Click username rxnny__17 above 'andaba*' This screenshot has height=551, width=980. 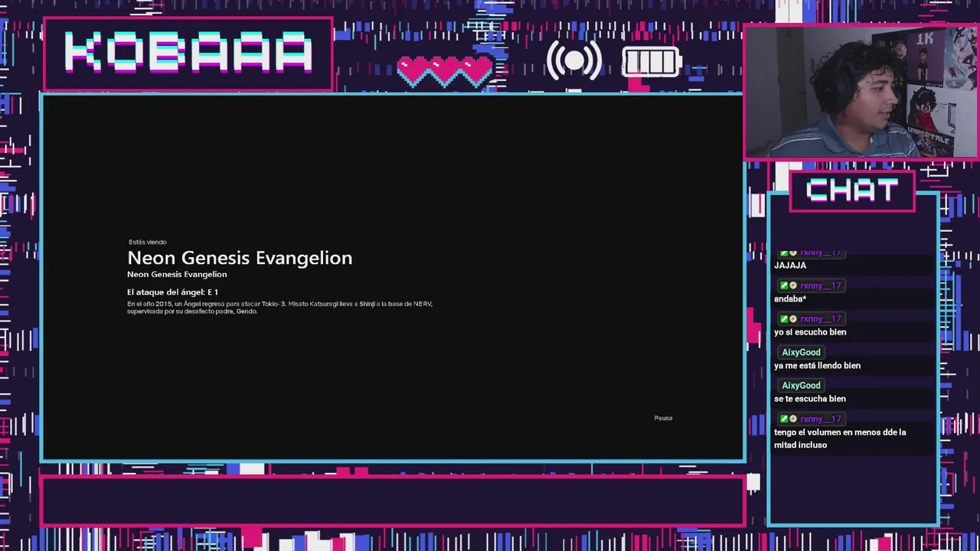[x=821, y=285]
